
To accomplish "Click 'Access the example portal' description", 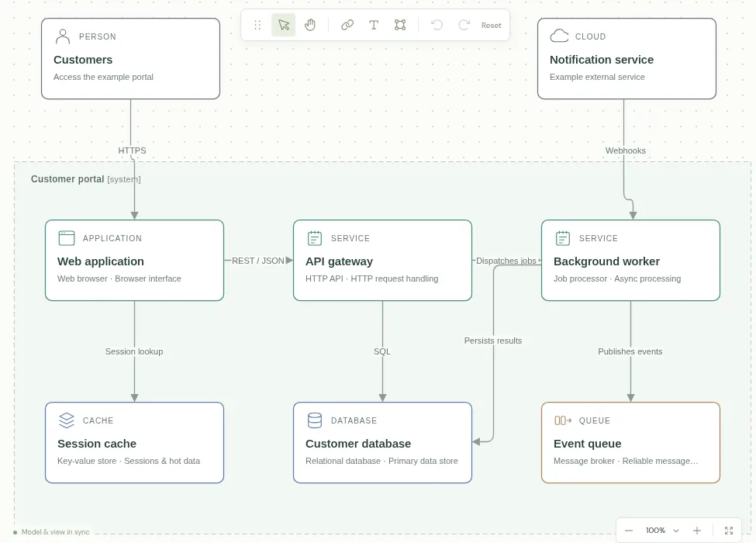I will tap(103, 77).
